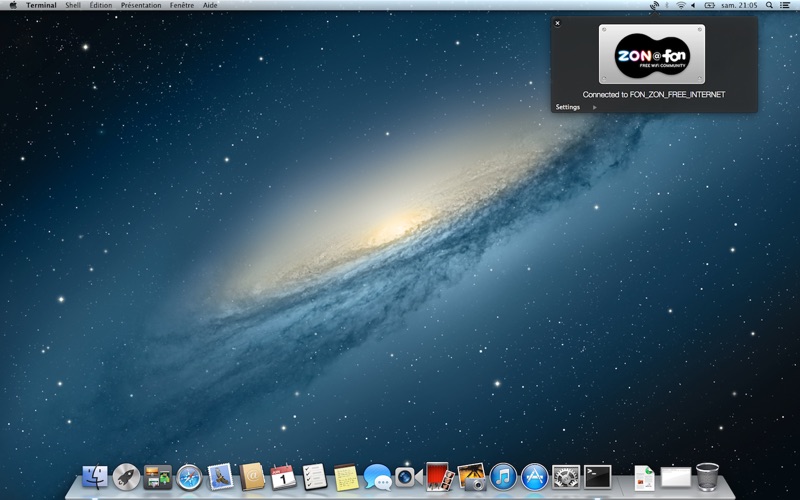Open minimized window thumbnail in Dock
Viewport: 800px width, 500px height.
tap(676, 478)
